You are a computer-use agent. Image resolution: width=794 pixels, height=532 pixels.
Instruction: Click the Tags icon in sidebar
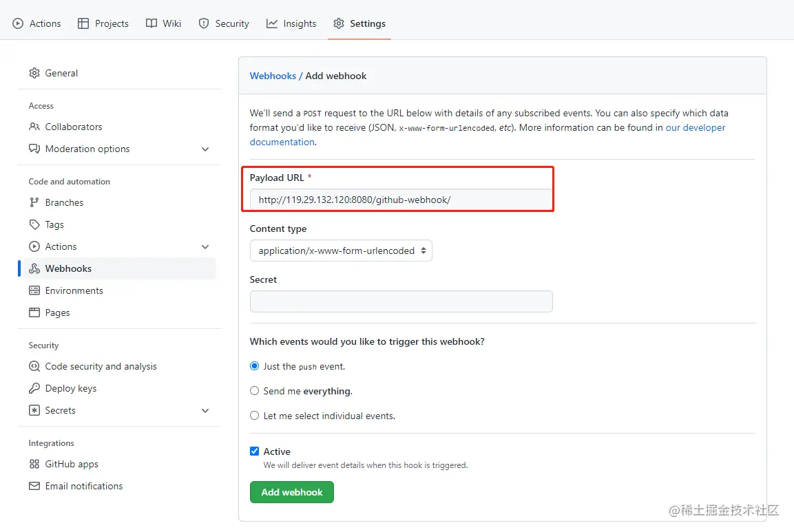click(34, 224)
